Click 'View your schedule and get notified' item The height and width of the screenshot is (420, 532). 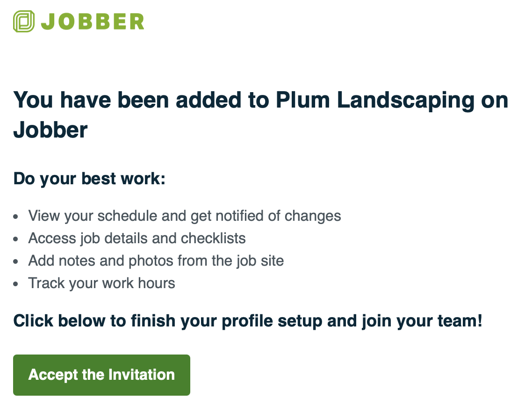pos(184,216)
